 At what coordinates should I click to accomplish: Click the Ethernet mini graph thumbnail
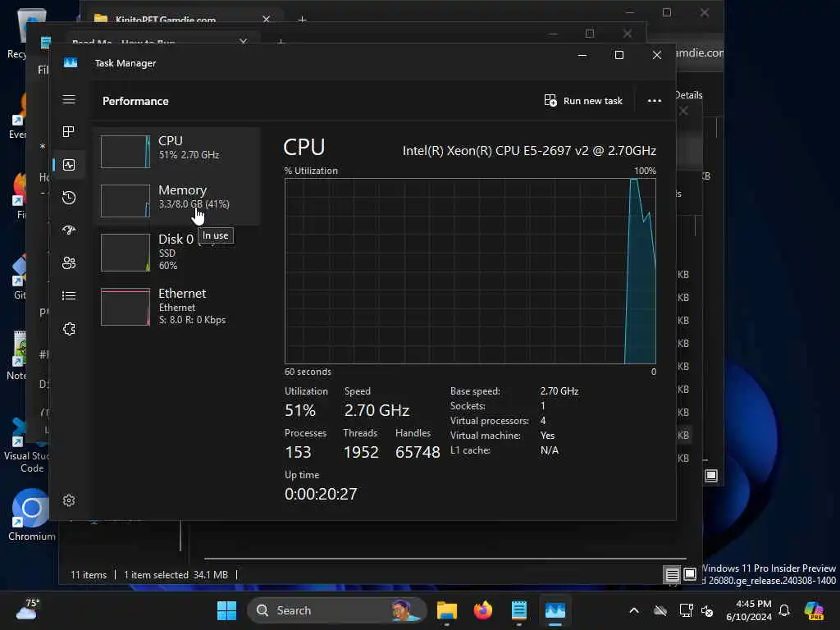[x=126, y=307]
